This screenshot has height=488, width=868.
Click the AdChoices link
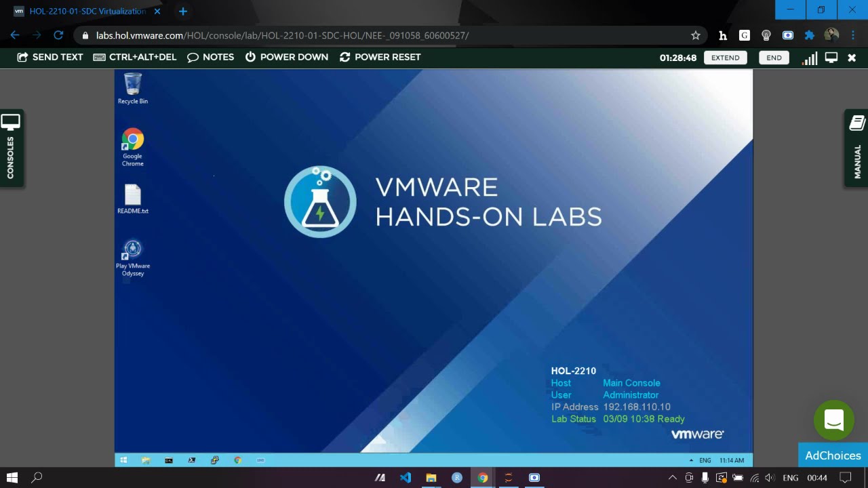tap(833, 455)
